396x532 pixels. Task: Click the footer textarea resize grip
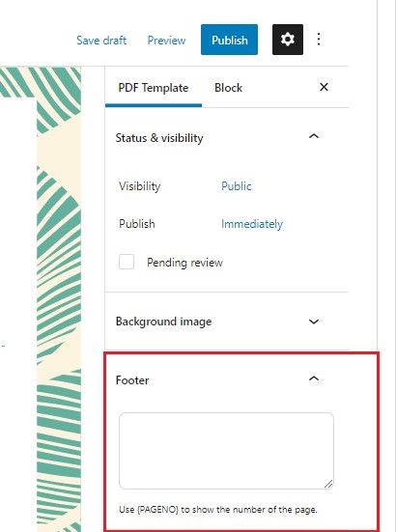point(328,484)
